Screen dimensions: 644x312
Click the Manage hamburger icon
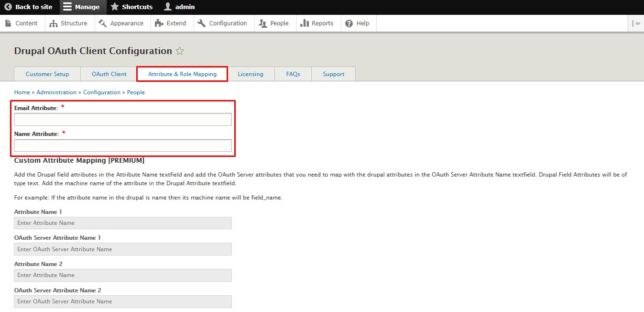tap(67, 7)
